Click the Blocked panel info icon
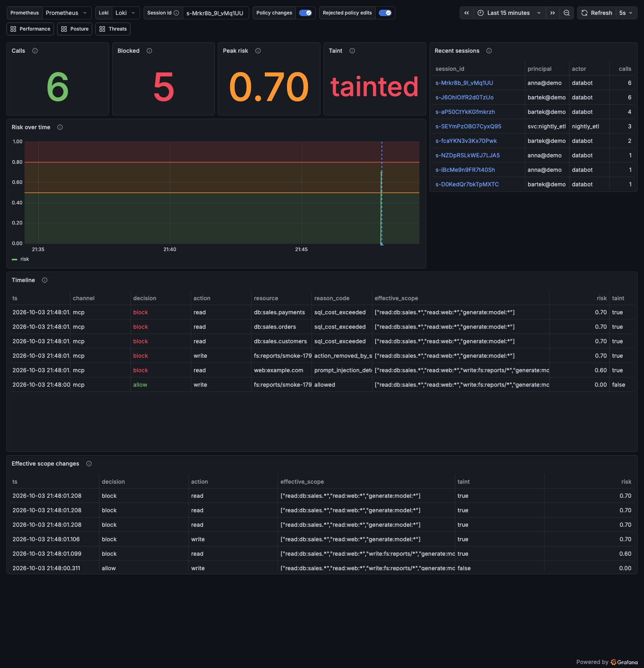The image size is (644, 668). pyautogui.click(x=149, y=51)
